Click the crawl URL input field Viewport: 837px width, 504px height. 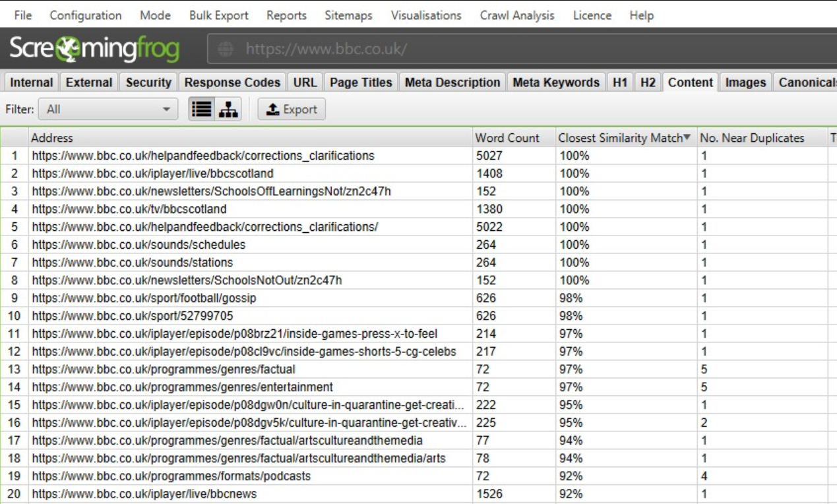396,47
